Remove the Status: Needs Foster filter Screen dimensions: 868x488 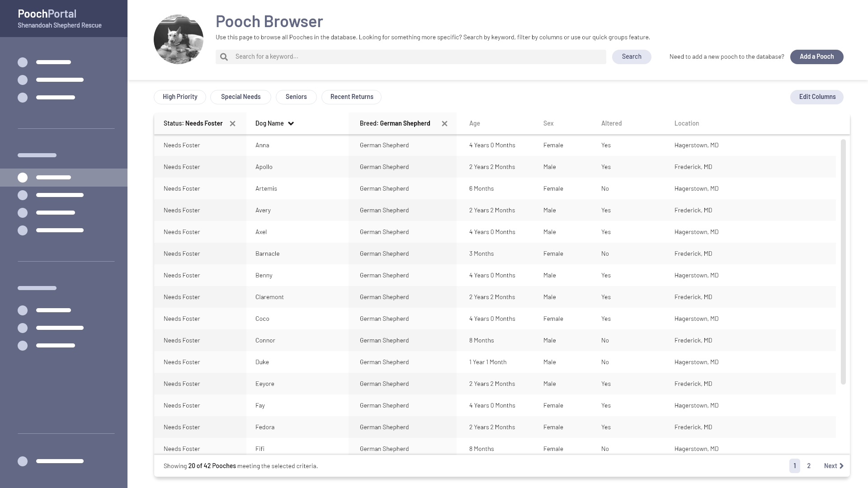point(232,124)
